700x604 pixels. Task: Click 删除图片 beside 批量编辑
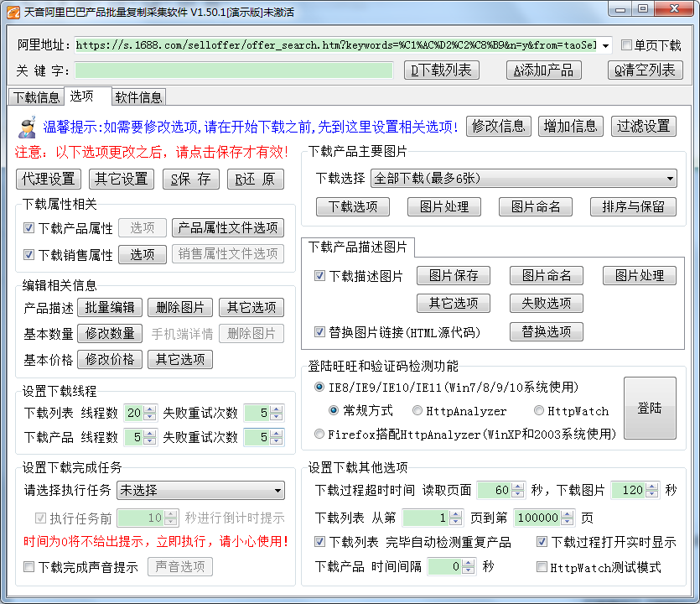pos(180,307)
